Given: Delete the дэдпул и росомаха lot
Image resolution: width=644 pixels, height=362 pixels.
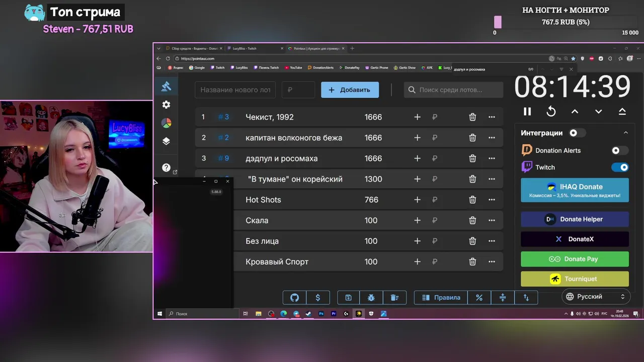Looking at the screenshot, I should pos(472,158).
